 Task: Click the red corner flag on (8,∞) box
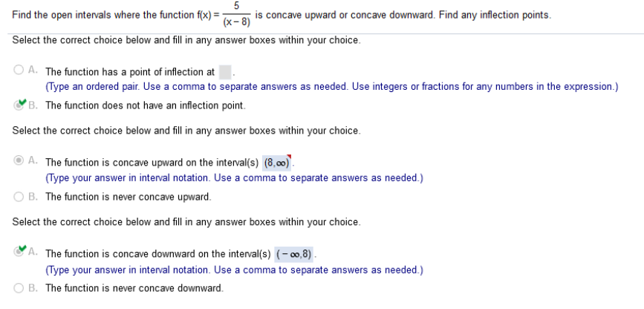289,157
